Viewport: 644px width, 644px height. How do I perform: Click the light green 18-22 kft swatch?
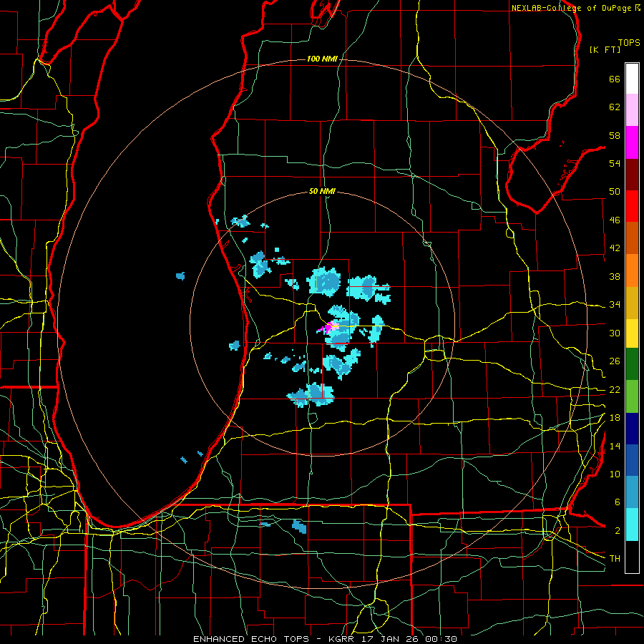tap(632, 396)
